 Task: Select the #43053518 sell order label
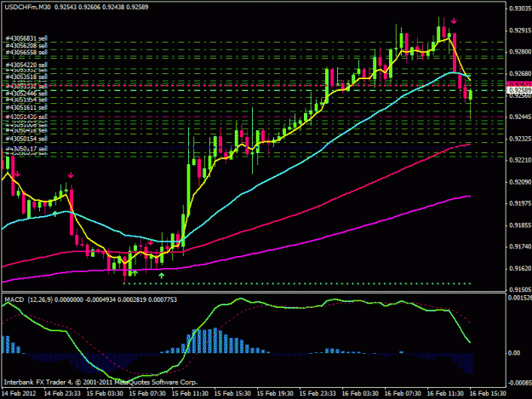coord(26,77)
